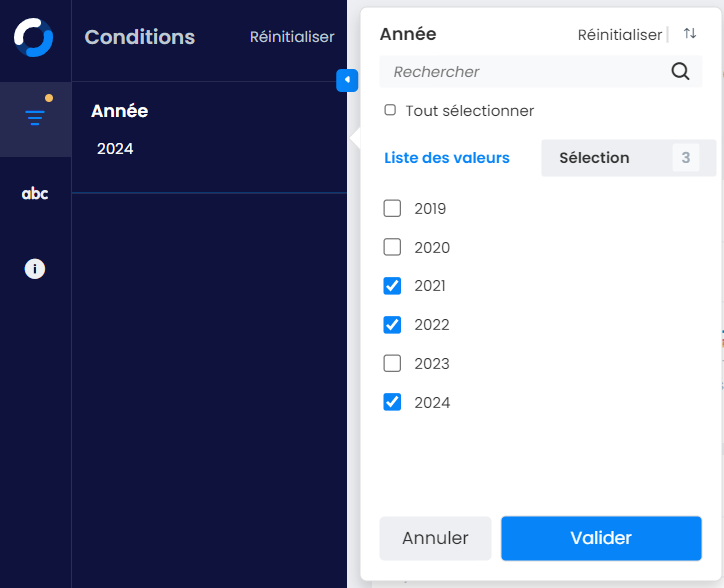Open the filter conditions sidebar icon
The image size is (724, 588).
[35, 118]
